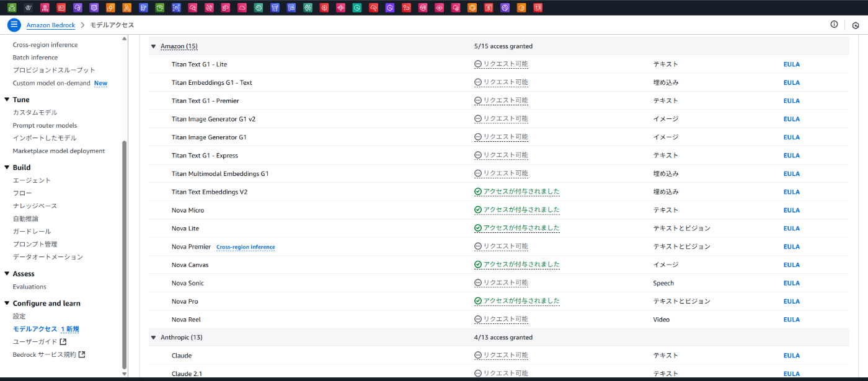This screenshot has height=381, width=868.
Task: Click minus circle icon in Titan Text G1 - Premier row
Action: pyautogui.click(x=478, y=100)
